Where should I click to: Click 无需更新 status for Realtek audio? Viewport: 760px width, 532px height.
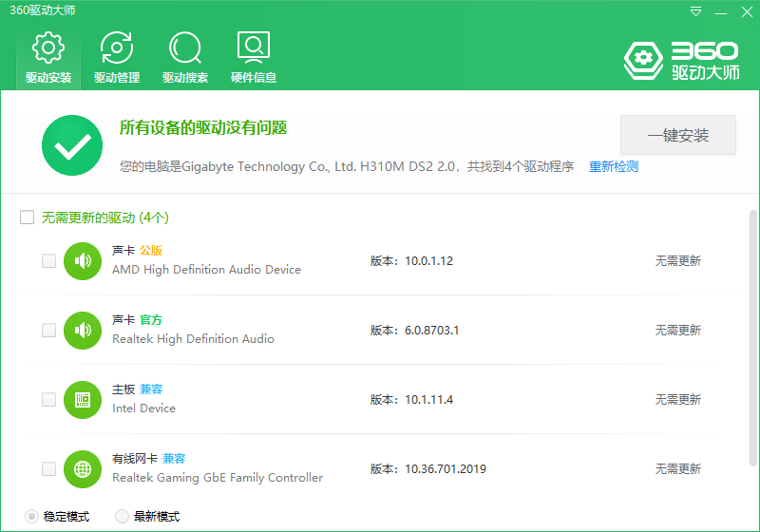[x=678, y=331]
